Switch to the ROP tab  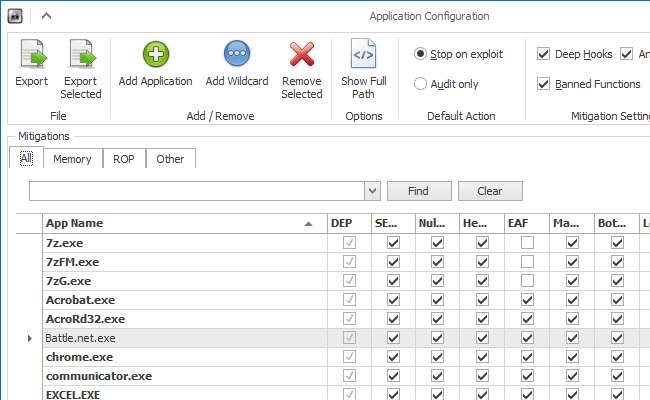[x=123, y=159]
